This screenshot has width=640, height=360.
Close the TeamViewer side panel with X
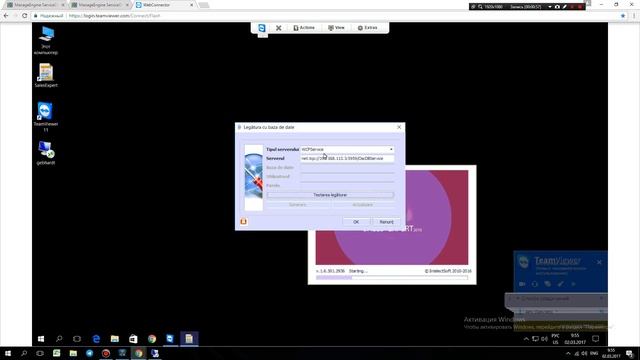point(599,262)
